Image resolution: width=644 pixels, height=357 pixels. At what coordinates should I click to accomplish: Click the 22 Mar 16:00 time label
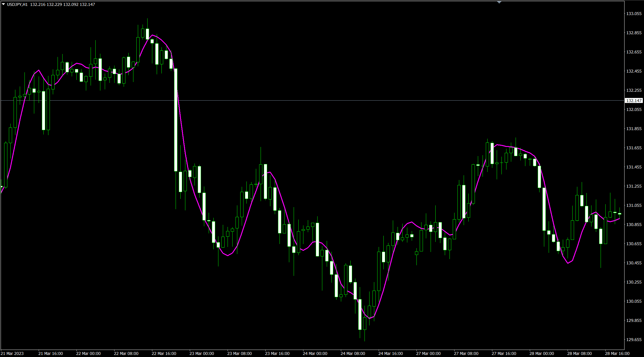(x=164, y=353)
